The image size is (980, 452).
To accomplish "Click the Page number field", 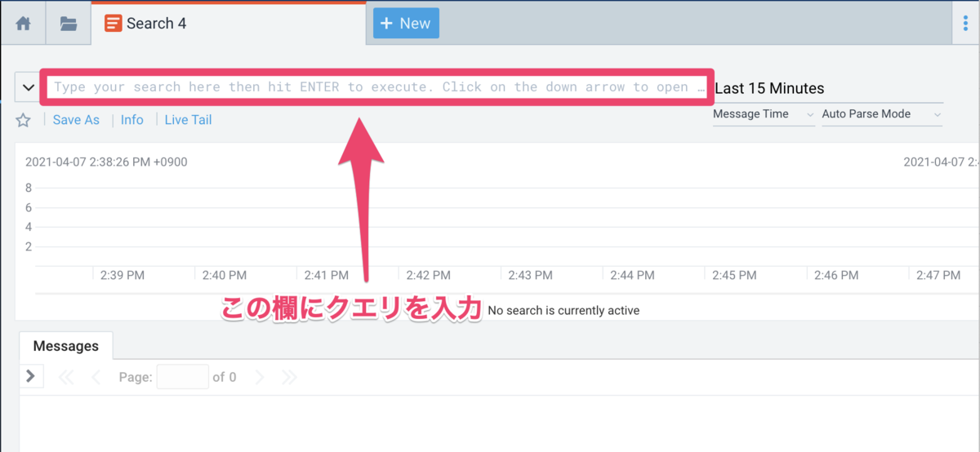I will (183, 376).
